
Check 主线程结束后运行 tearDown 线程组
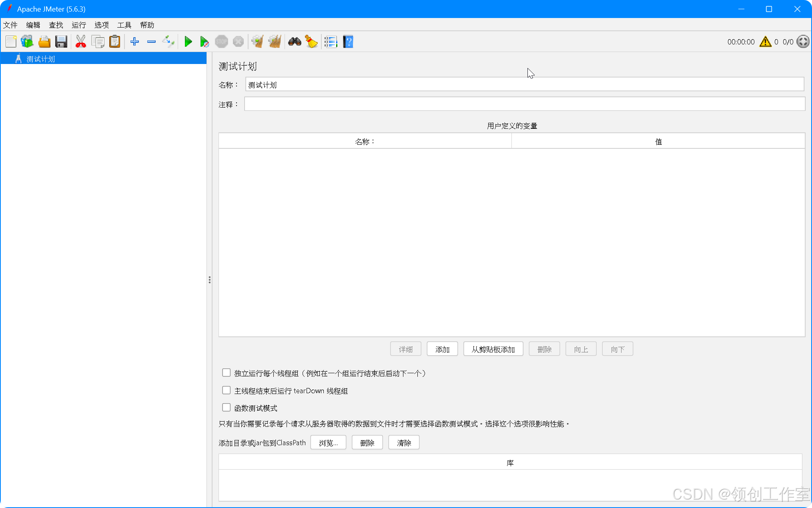tap(226, 390)
